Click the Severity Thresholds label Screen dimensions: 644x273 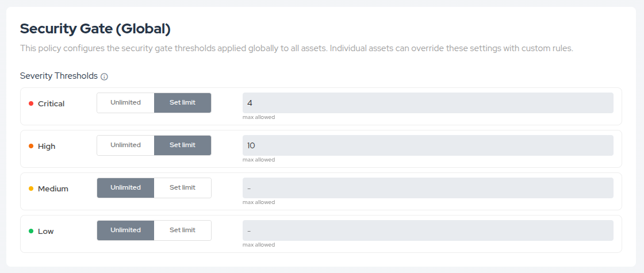[59, 76]
